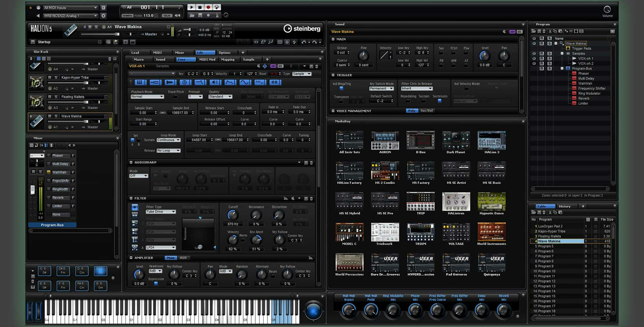Select loop set A
Image resolution: width=644 pixels, height=327 pixels.
tap(132, 140)
